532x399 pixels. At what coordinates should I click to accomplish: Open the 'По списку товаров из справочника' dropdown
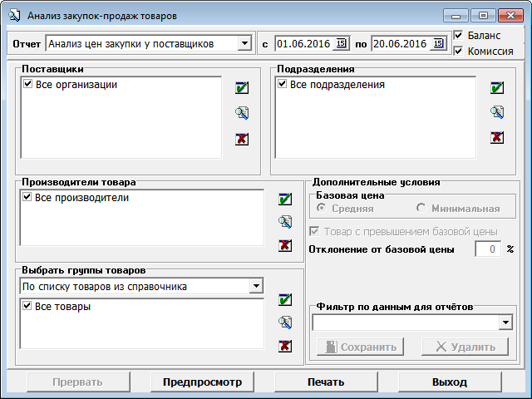coord(254,287)
